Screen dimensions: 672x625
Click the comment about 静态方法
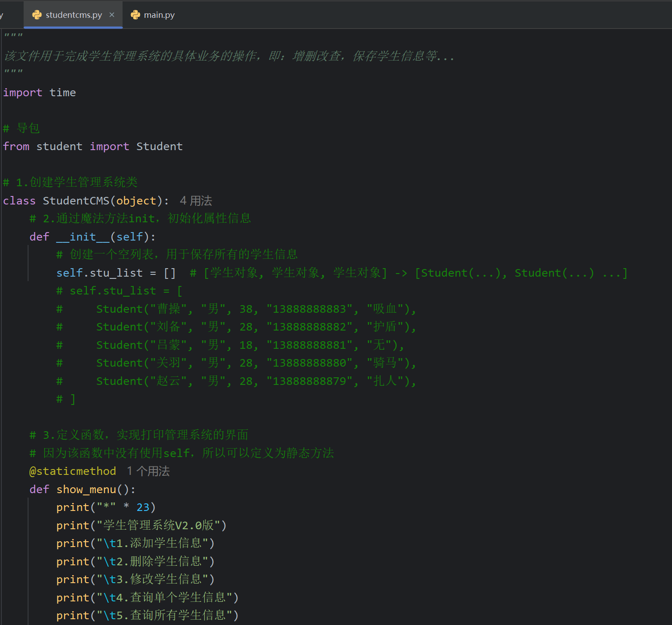pos(182,453)
